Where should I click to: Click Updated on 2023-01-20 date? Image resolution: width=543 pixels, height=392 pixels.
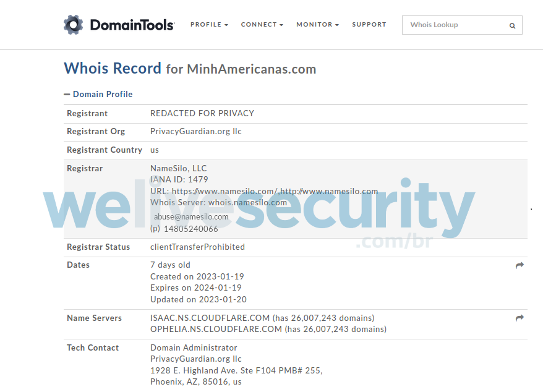click(199, 299)
